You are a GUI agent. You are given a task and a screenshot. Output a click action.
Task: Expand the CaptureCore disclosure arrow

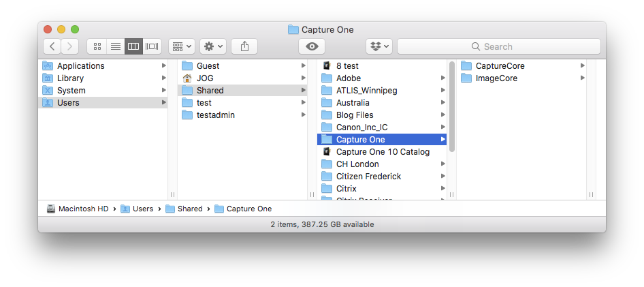click(583, 66)
